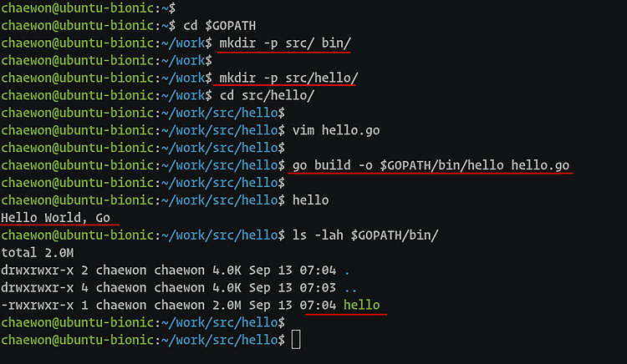Click the 07:03 timestamp in the listing

pyautogui.click(x=319, y=288)
